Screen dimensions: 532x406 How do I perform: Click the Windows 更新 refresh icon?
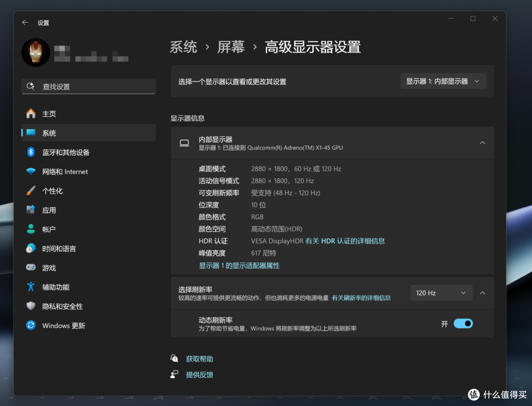click(31, 325)
